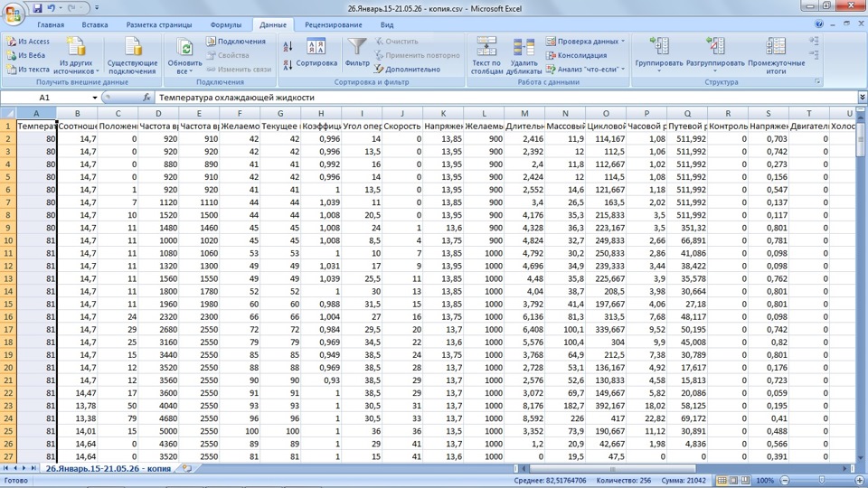The height and width of the screenshot is (488, 868).
Task: Toggle the Фильтр button
Action: [x=357, y=53]
